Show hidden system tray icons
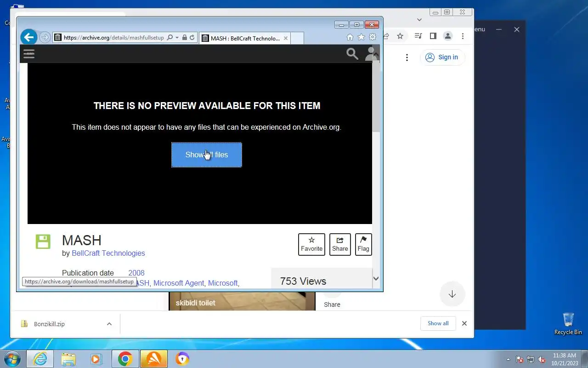 pyautogui.click(x=508, y=360)
